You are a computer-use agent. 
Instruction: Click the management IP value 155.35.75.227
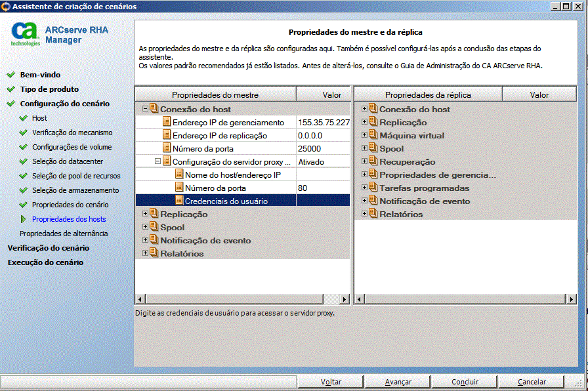coord(324,122)
